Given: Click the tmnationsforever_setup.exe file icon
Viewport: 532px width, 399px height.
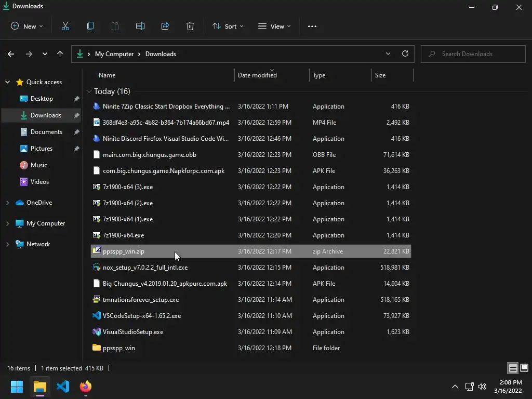Looking at the screenshot, I should 97,299.
